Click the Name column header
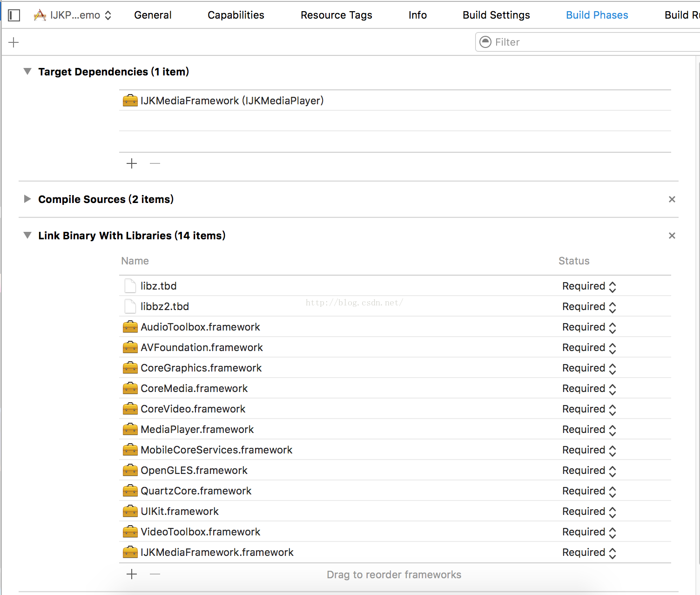The width and height of the screenshot is (700, 595). pyautogui.click(x=135, y=261)
